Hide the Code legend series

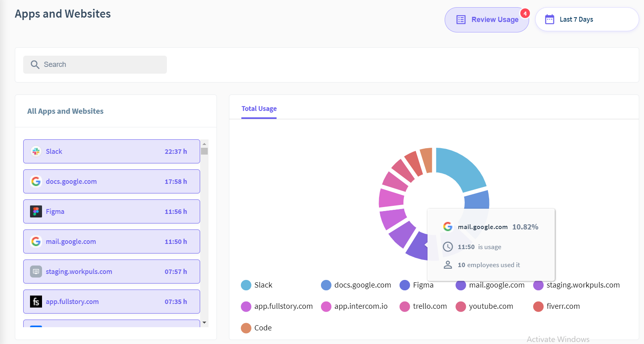click(257, 328)
